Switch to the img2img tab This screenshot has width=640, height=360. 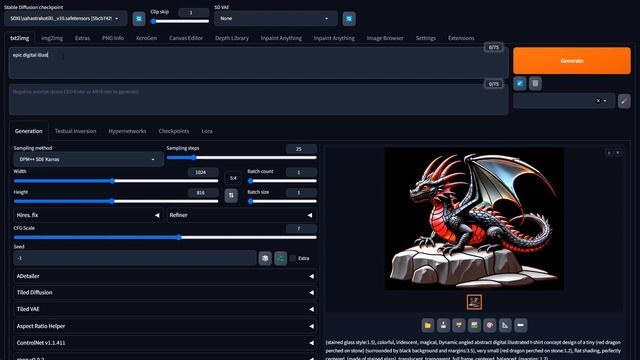pos(52,38)
